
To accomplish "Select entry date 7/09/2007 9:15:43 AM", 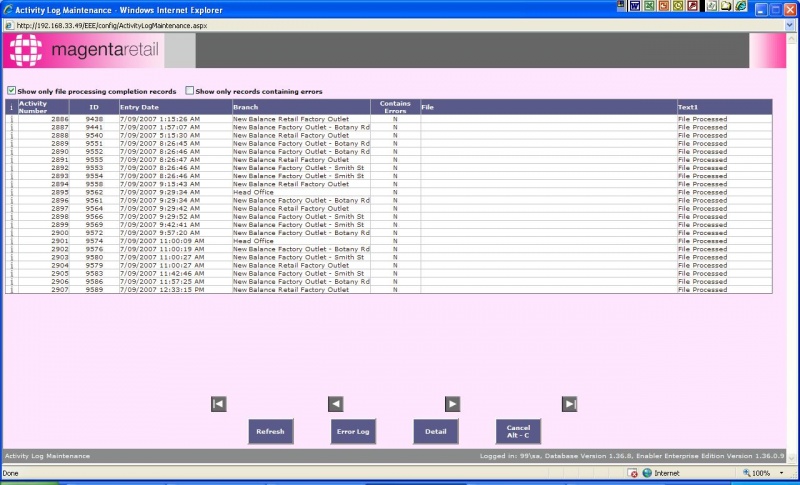I will tap(176, 184).
